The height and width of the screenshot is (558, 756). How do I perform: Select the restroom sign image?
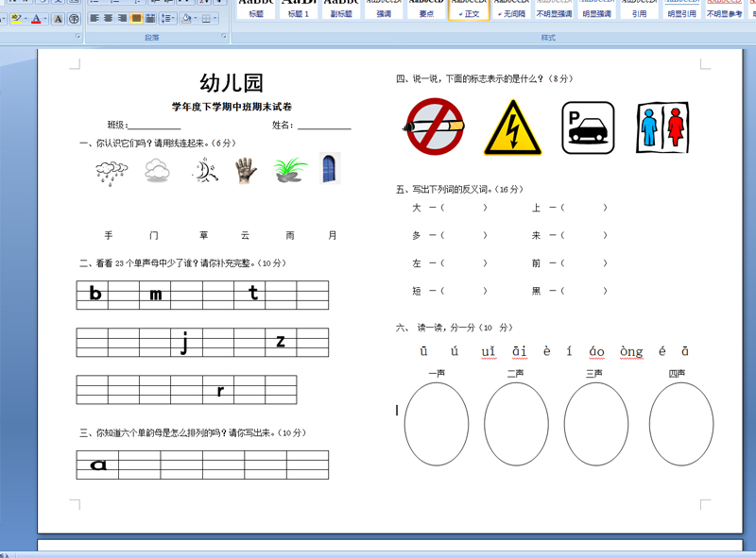click(x=663, y=127)
